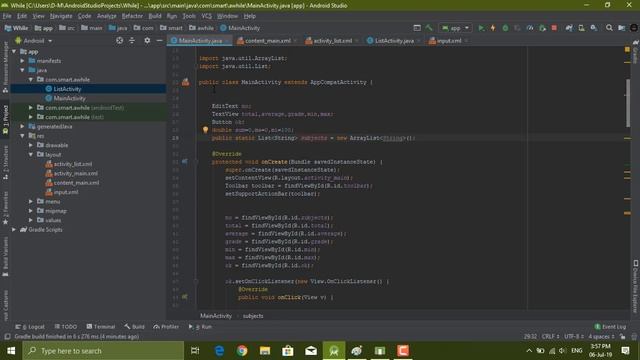Click the yellow light bulb intention icon
The width and height of the screenshot is (640, 360).
pyautogui.click(x=205, y=130)
